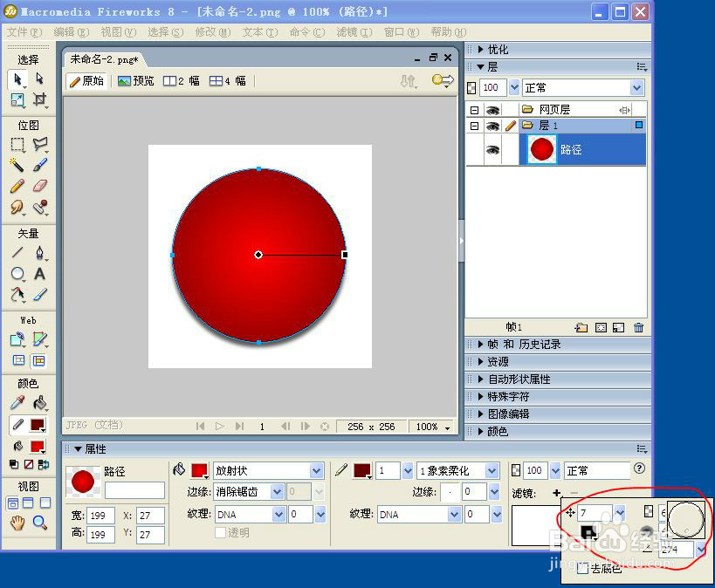
Task: Open the 滤镜 menu
Action: point(354,32)
